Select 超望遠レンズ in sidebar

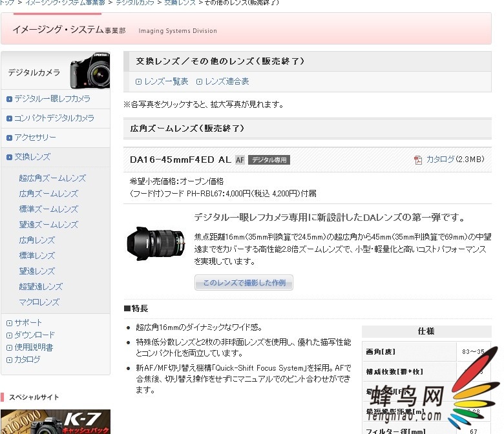[x=41, y=287]
